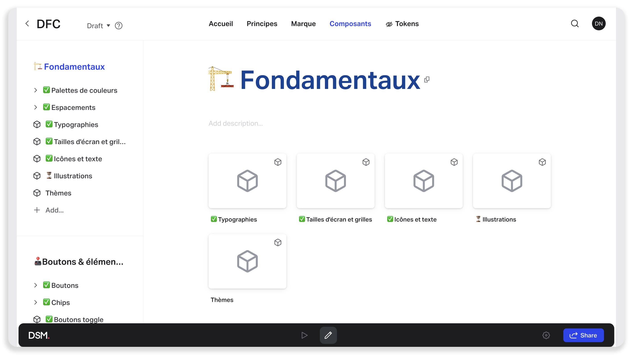The height and width of the screenshot is (364, 633).
Task: Click cube icon beside Icônes et texte in sidebar
Action: pos(37,159)
